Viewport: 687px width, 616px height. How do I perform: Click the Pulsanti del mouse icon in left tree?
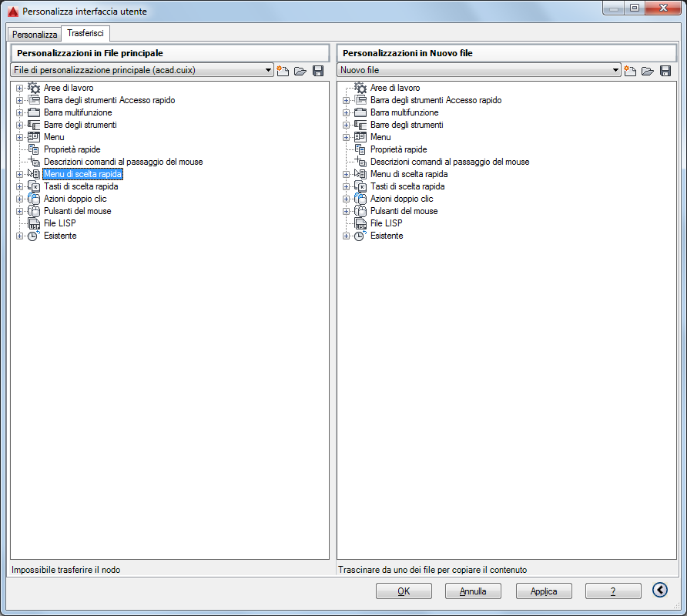34,211
